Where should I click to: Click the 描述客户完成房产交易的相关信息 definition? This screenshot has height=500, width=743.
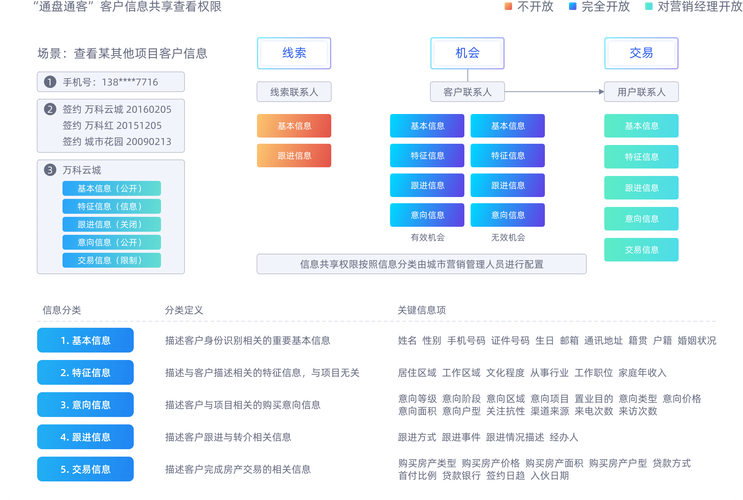coord(238,469)
